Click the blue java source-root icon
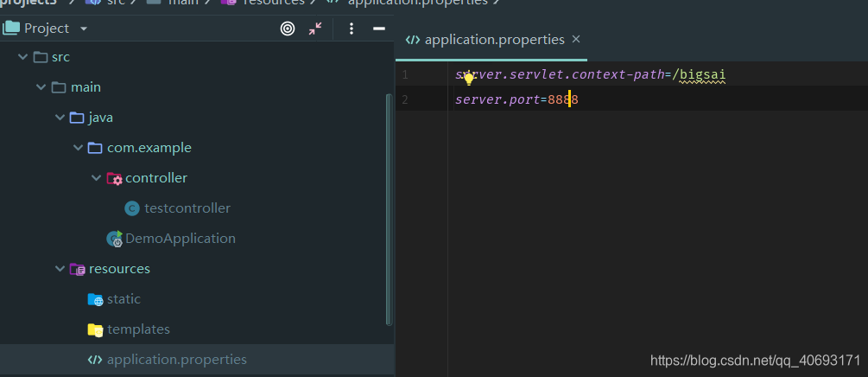This screenshot has height=377, width=868. [x=77, y=118]
